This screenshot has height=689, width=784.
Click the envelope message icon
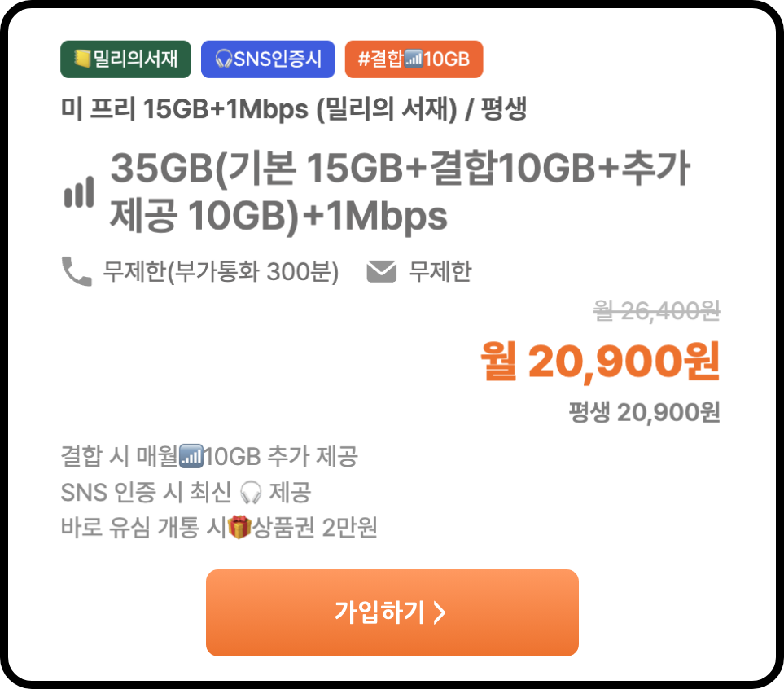382,271
